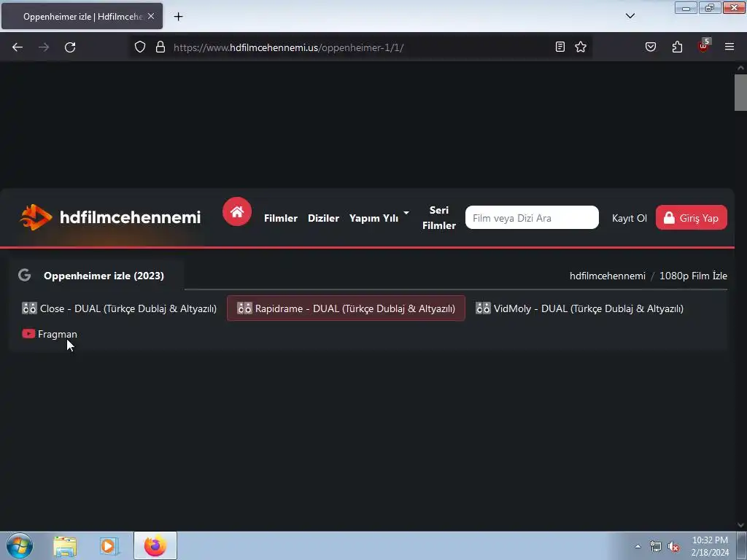Expand Yapım Yılı dropdown
Image resolution: width=747 pixels, height=560 pixels.
click(x=379, y=218)
